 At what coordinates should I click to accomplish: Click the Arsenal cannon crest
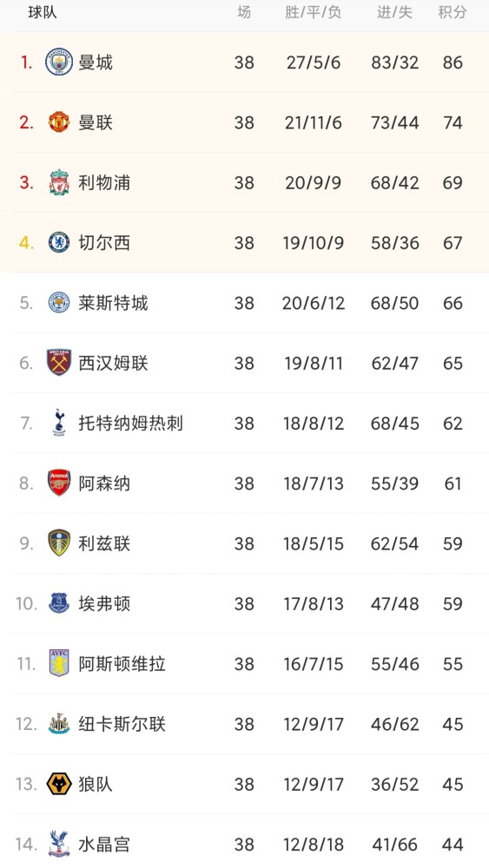(x=59, y=483)
